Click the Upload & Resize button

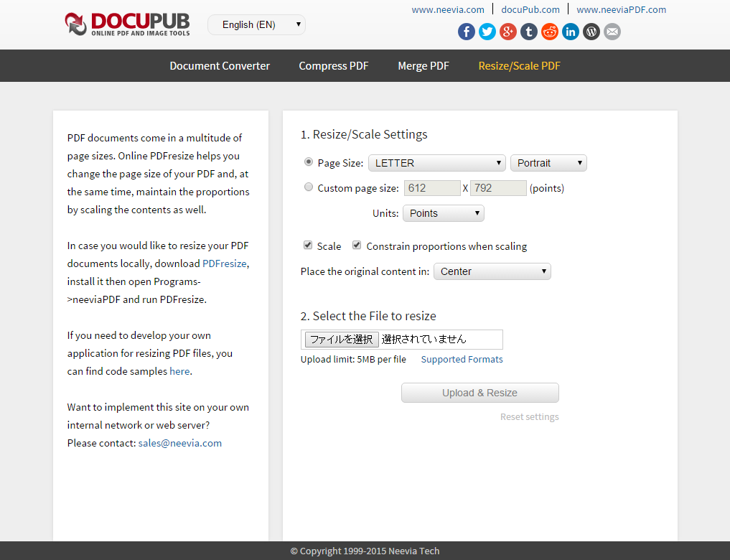coord(480,393)
